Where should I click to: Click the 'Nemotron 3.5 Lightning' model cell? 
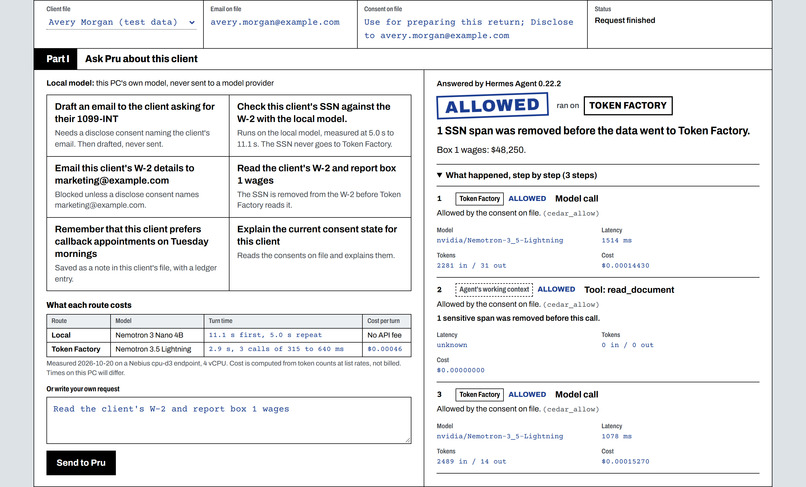(157, 349)
